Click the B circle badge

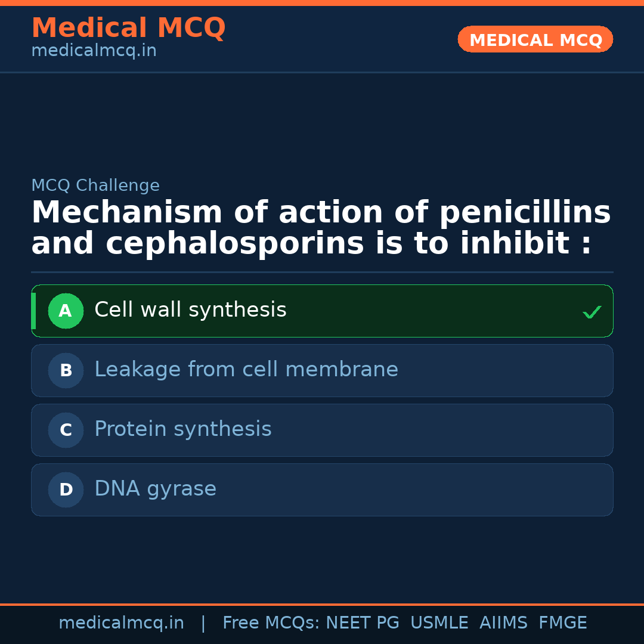click(x=66, y=370)
